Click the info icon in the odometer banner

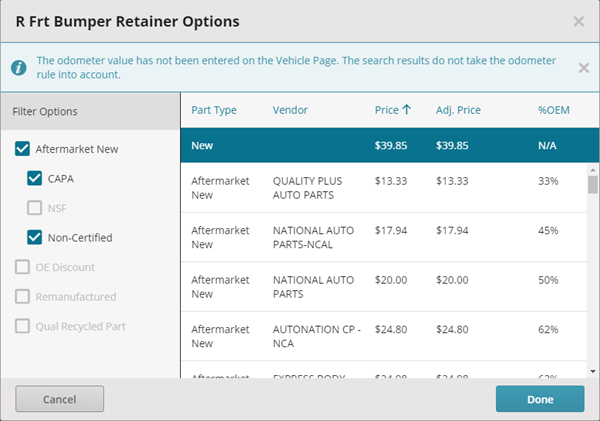18,67
